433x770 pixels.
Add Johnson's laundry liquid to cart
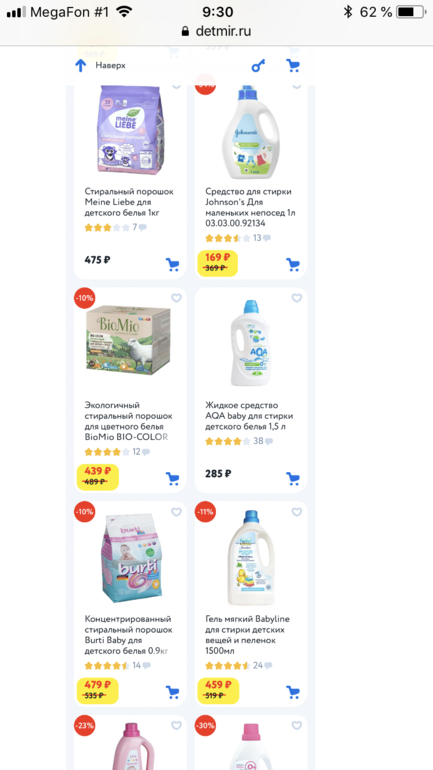pyautogui.click(x=293, y=265)
